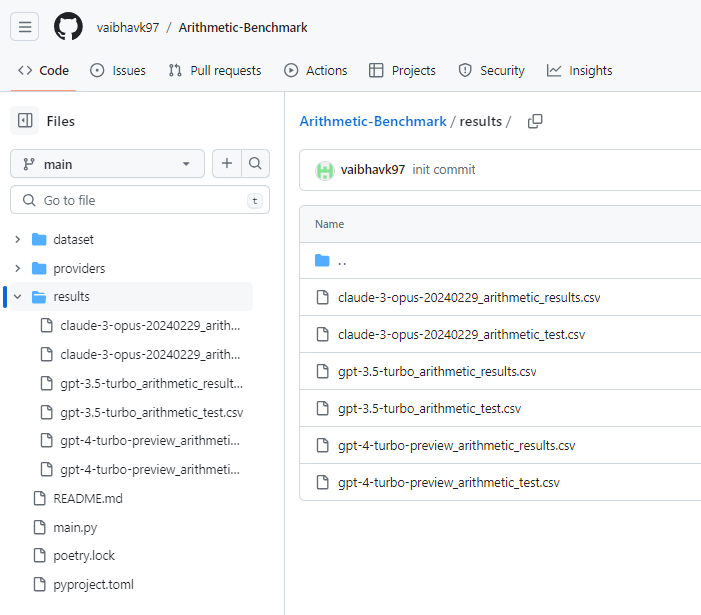701x615 pixels.
Task: Collapse the Files side panel icon
Action: 25,121
